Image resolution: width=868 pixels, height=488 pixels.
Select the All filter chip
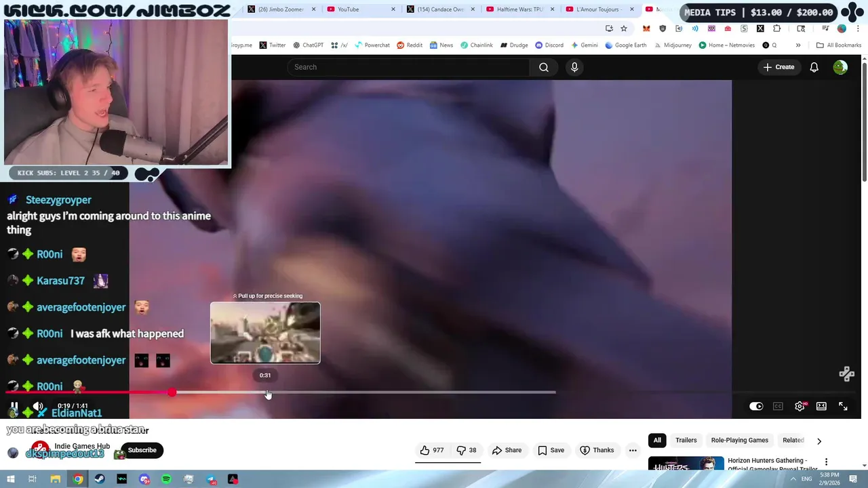pos(657,440)
